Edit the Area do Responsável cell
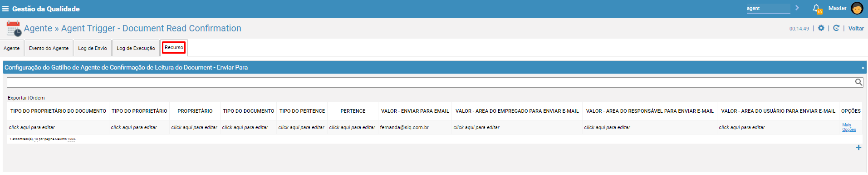868x175 pixels. click(x=607, y=127)
